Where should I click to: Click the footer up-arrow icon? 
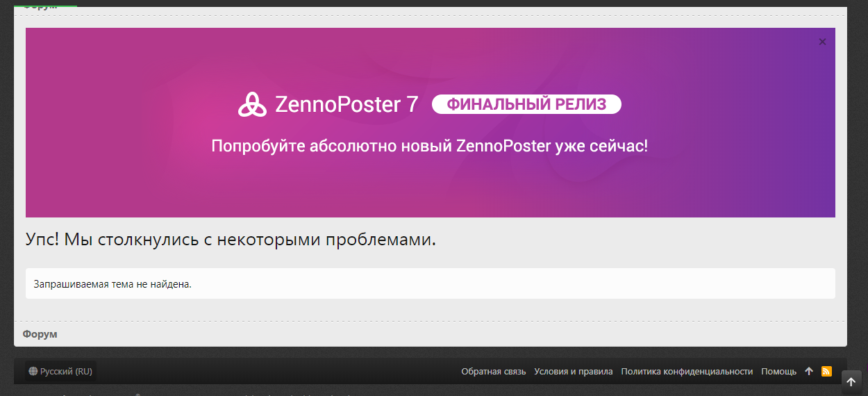point(809,372)
